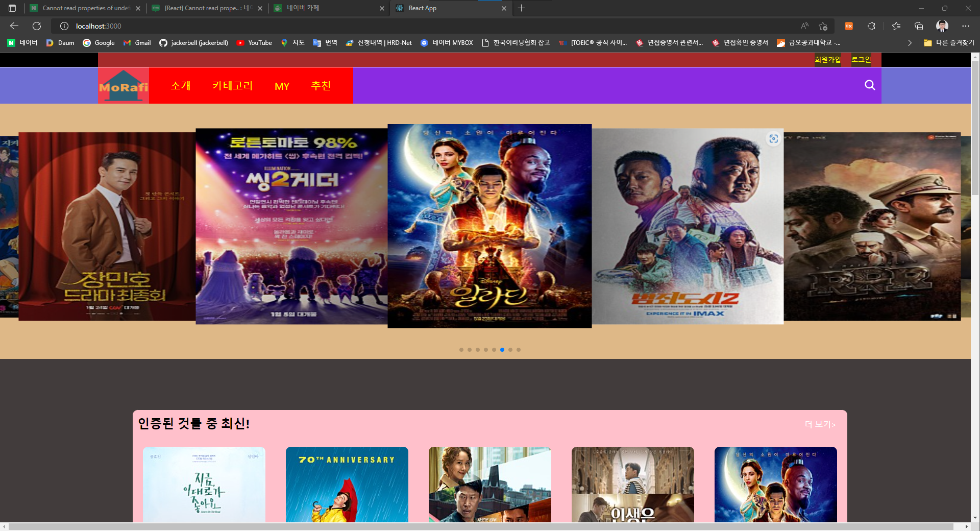Open the 네이버 bookmark
980x531 pixels.
[x=22, y=43]
